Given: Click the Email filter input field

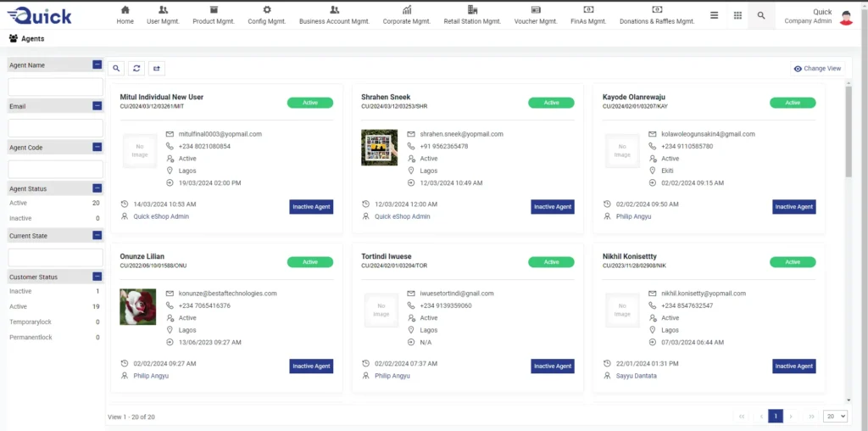Looking at the screenshot, I should pyautogui.click(x=55, y=128).
